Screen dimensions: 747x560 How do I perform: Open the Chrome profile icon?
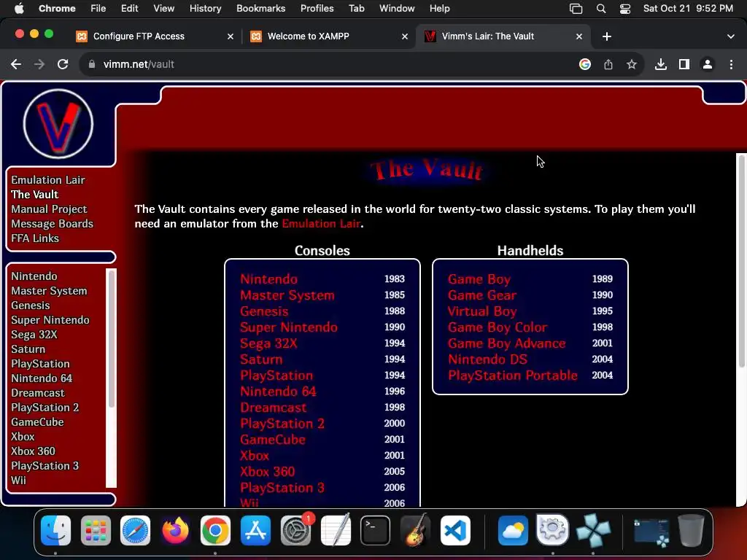point(708,64)
